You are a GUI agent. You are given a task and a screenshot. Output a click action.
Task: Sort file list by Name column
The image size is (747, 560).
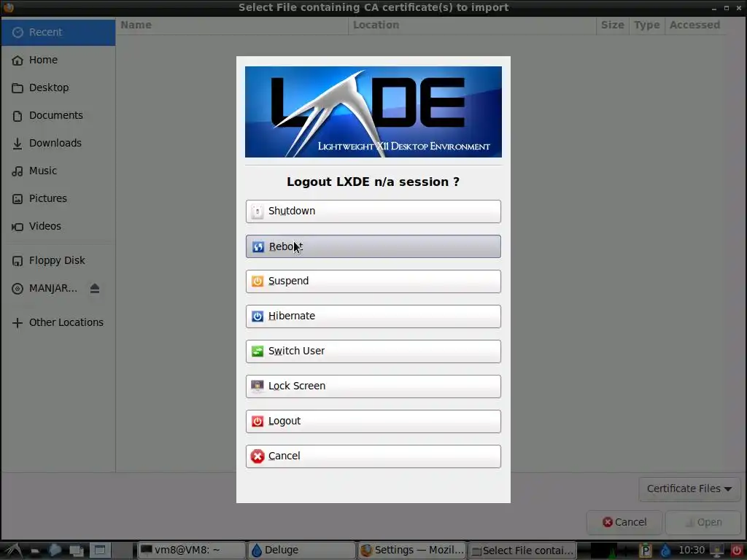click(233, 25)
